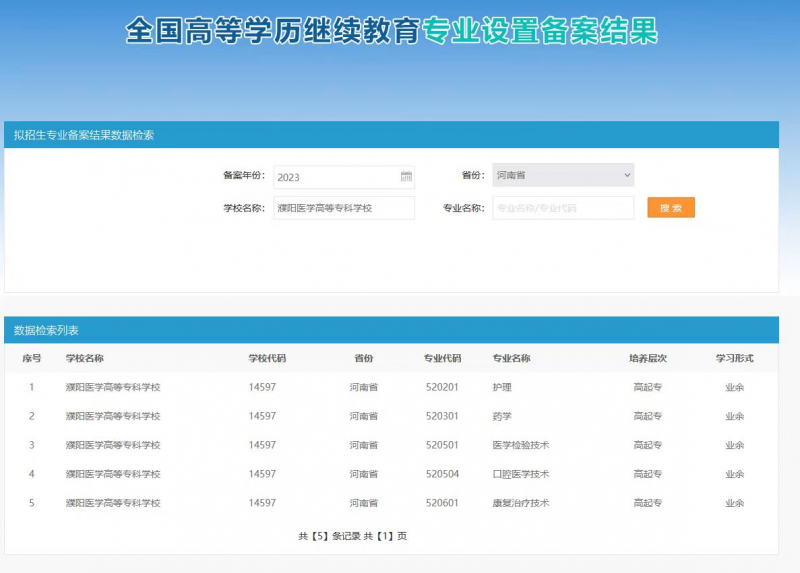Screen dimensions: 800x573
Task: Click the 专业名称 input field
Action: click(562, 208)
